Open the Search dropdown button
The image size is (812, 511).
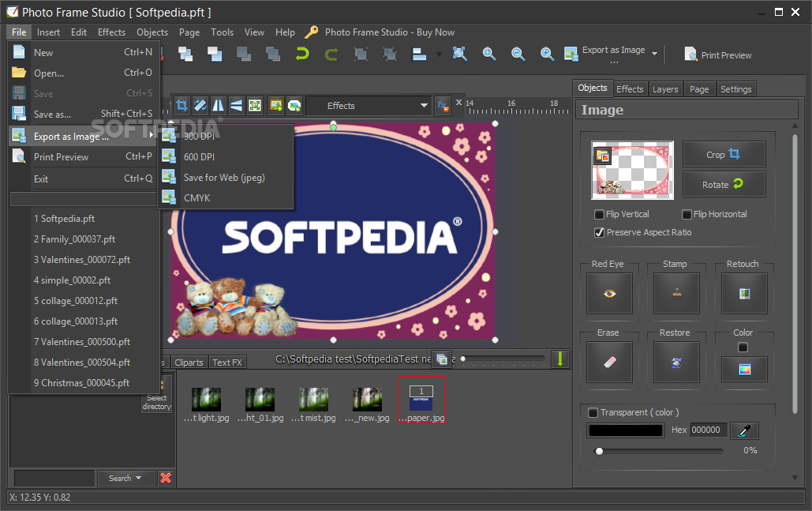click(125, 478)
